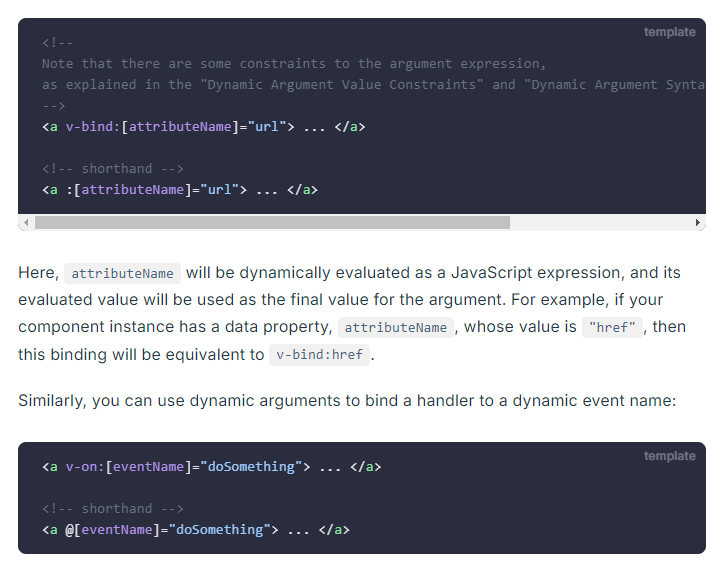Click the horizontal scrollbar thumb
Screen dimensions: 723x570
(273, 223)
